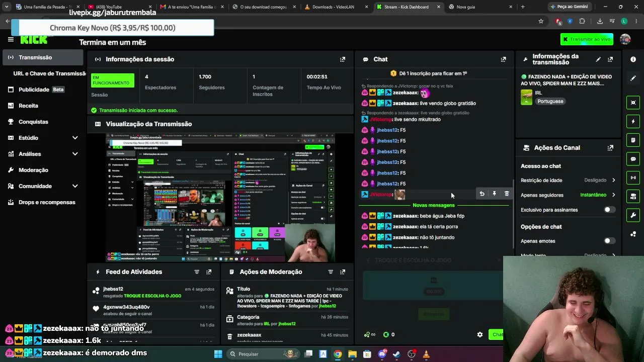Pin the hovered JVictorcp chat message
644x362 pixels.
click(x=494, y=194)
